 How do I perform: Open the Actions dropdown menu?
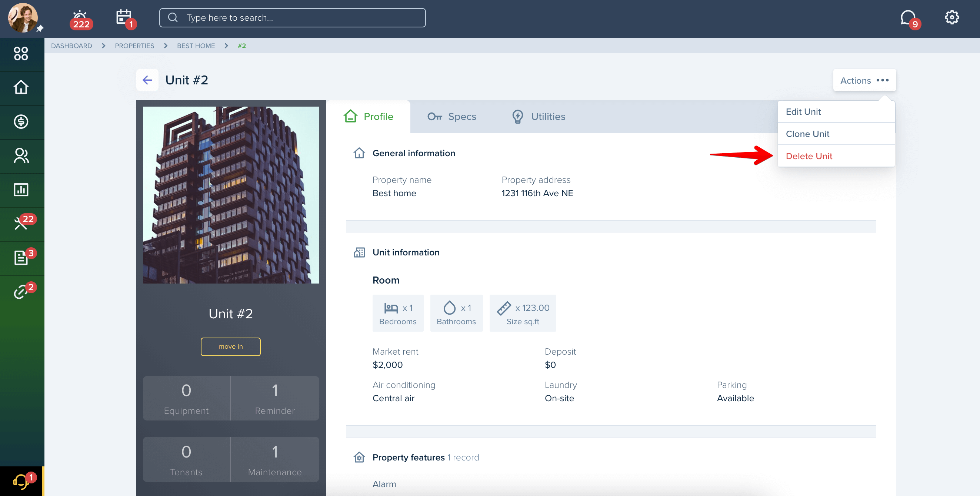[x=864, y=80]
